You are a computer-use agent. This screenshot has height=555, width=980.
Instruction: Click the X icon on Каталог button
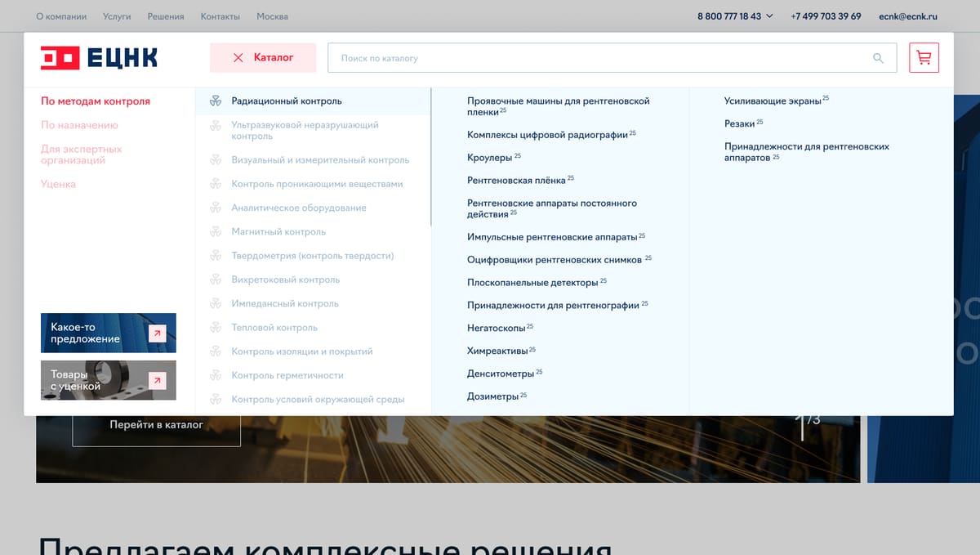click(238, 58)
